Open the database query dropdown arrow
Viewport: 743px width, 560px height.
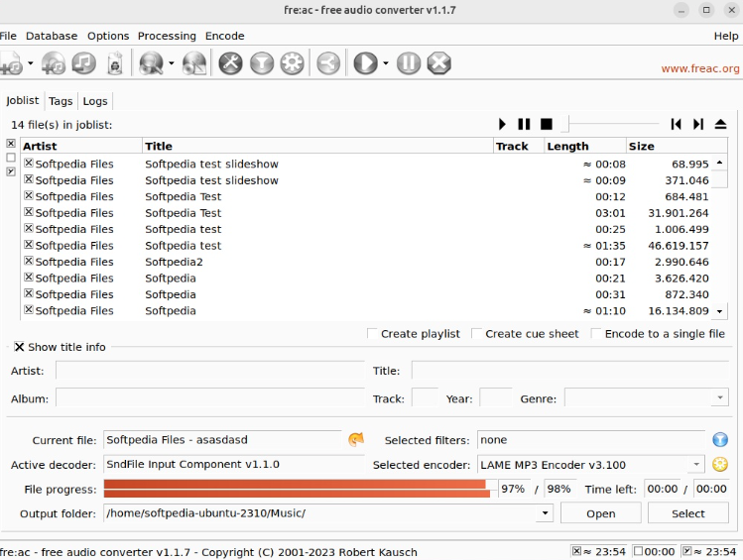pyautogui.click(x=171, y=63)
